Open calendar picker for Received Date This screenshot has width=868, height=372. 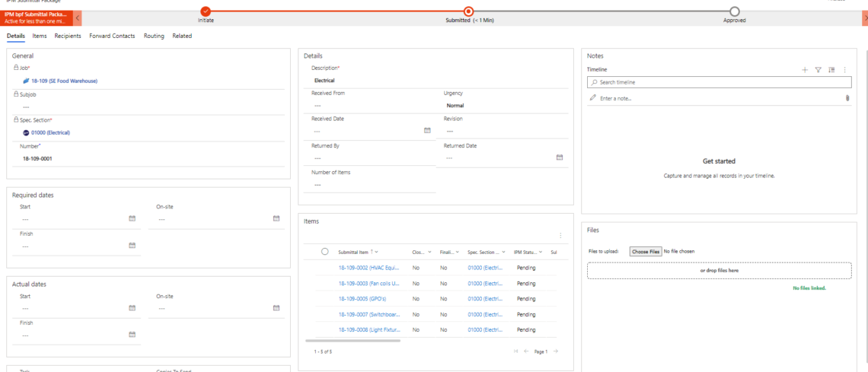point(427,130)
